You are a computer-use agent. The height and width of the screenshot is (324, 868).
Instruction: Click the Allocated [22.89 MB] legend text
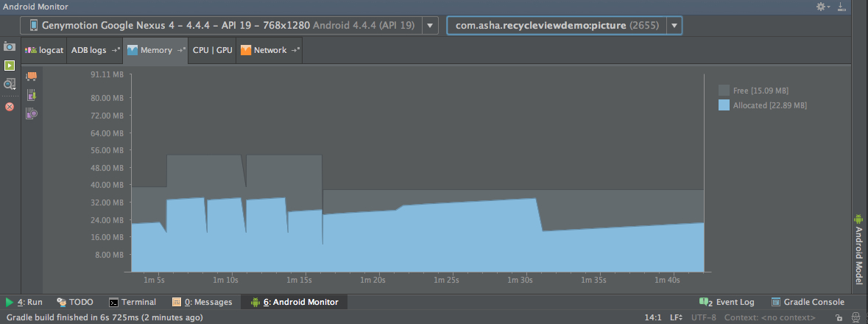point(770,105)
